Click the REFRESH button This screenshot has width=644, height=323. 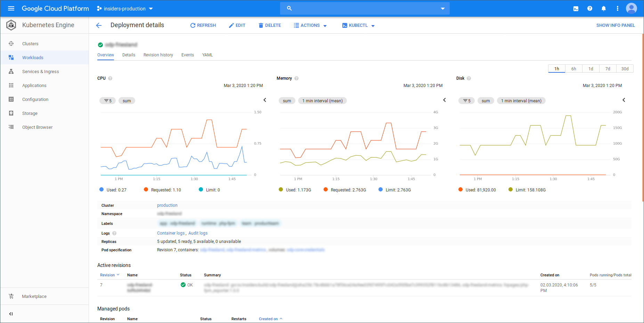(203, 25)
